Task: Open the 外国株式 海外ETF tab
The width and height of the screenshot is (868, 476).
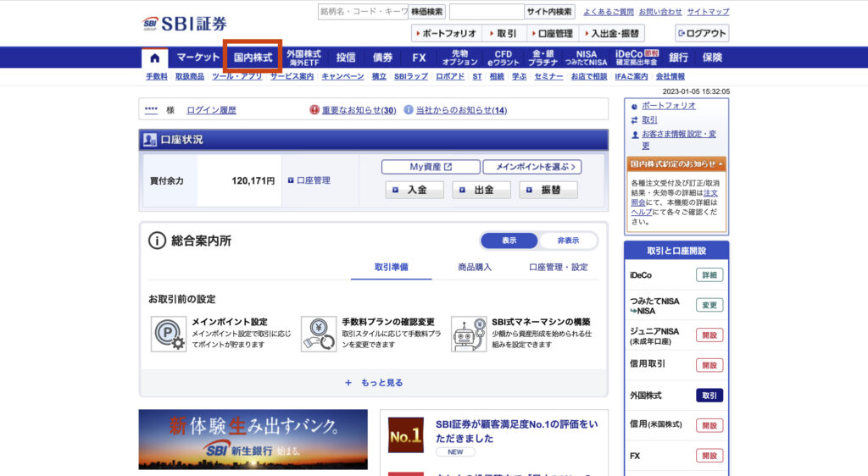Action: tap(304, 58)
